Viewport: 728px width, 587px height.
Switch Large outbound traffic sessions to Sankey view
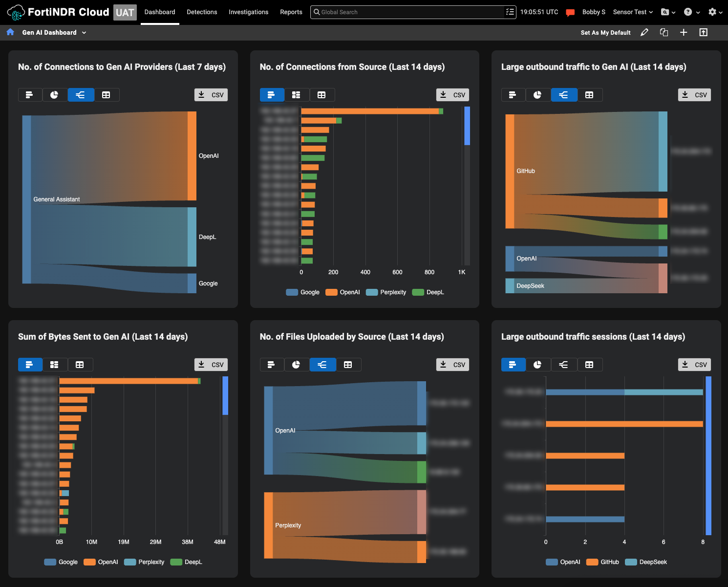[x=563, y=365]
